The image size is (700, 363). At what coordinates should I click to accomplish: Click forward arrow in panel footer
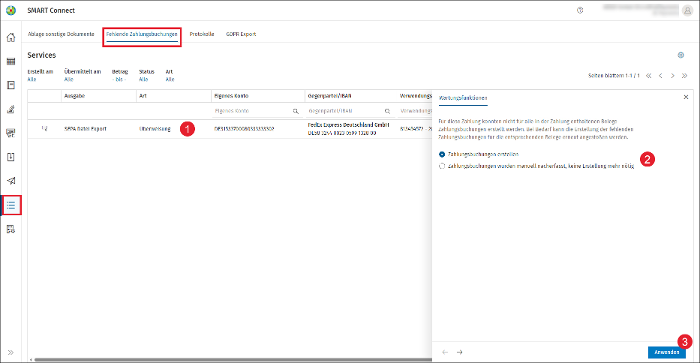pos(459,352)
